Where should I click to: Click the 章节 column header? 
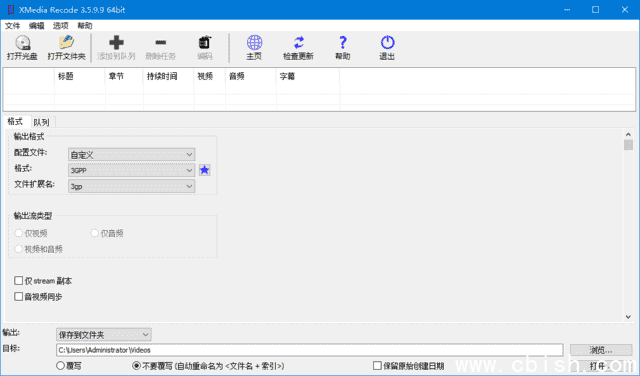click(x=124, y=76)
